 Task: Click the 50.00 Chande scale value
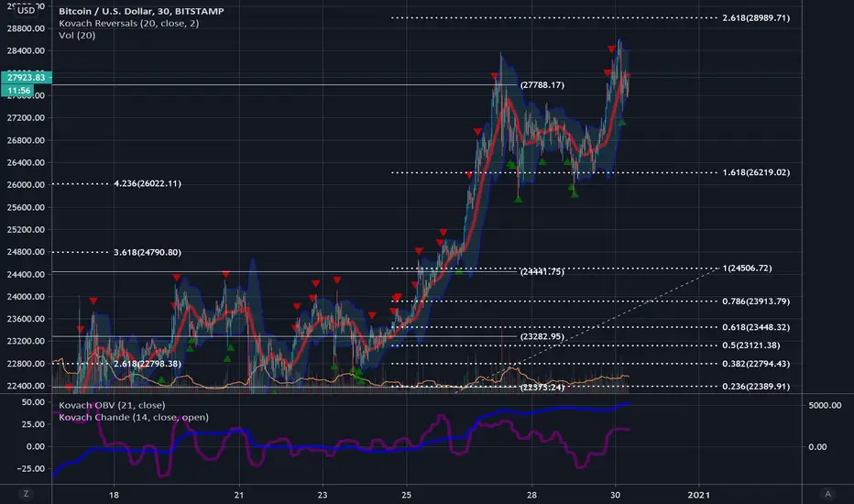pyautogui.click(x=33, y=401)
